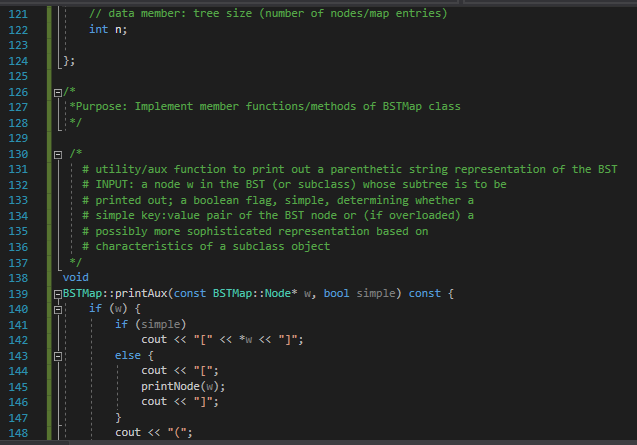Click the '# simple key:value pair' comment line
637x445 pixels.
tap(278, 215)
